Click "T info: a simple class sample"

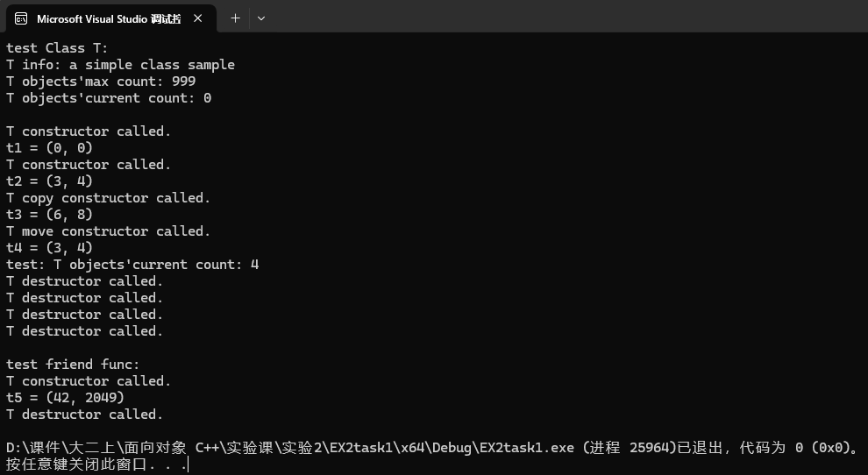(120, 65)
